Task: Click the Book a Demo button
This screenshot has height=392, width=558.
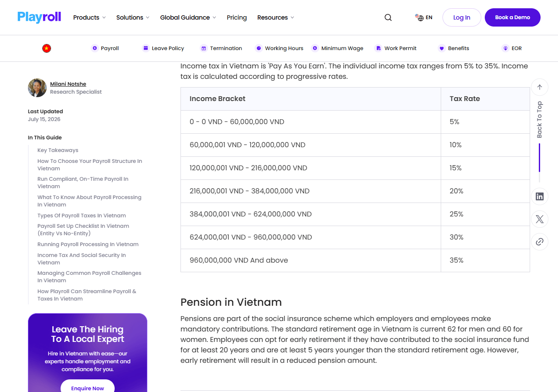Action: pyautogui.click(x=513, y=17)
